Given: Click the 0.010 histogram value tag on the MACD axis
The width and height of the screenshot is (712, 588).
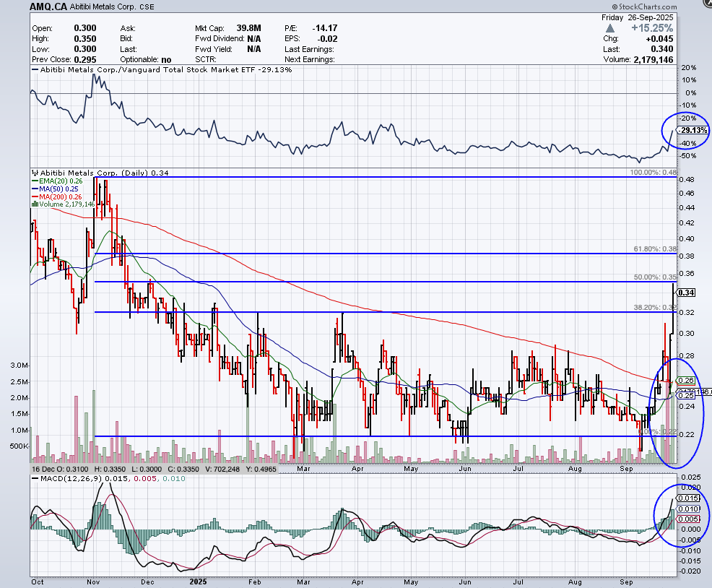Looking at the screenshot, I should coord(690,509).
